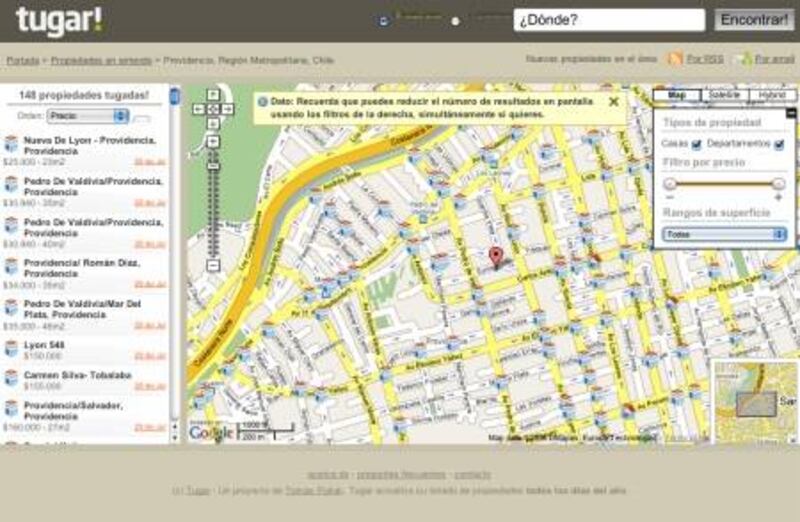Open the Orden sort dropdown

87,116
